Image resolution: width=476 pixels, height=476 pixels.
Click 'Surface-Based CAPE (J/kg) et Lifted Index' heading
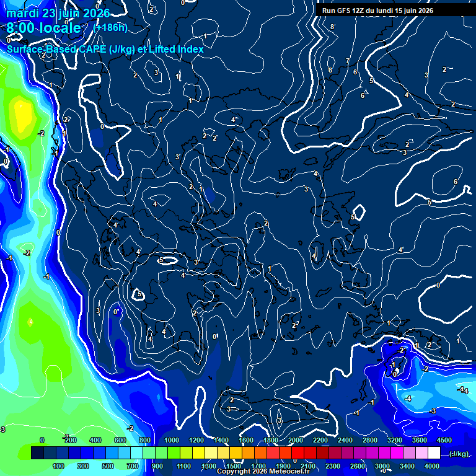105,49
